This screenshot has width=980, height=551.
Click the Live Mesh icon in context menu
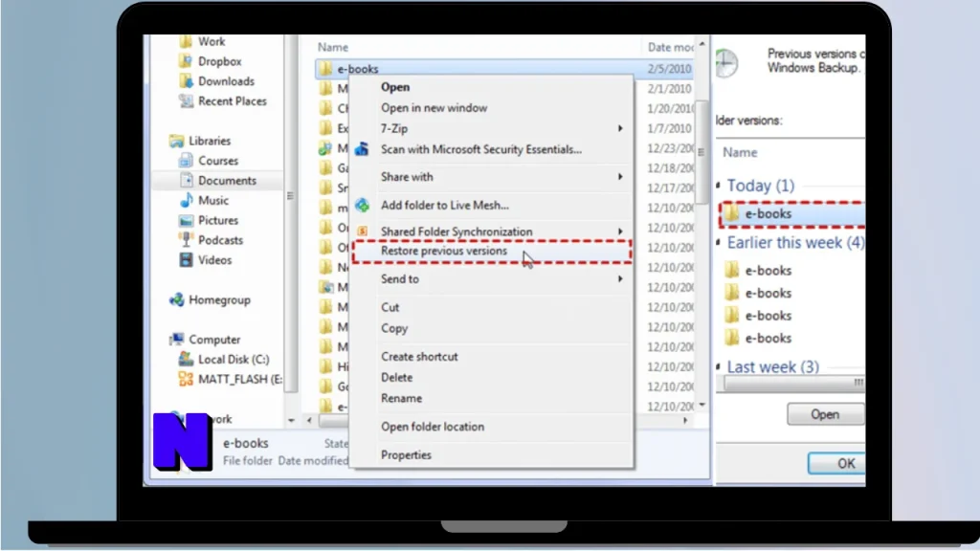362,205
